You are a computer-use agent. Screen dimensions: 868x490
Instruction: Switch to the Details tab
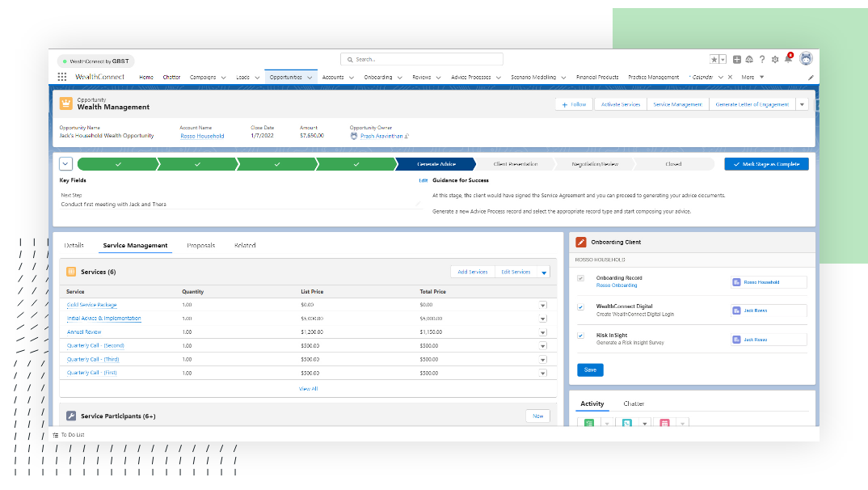pos(74,245)
